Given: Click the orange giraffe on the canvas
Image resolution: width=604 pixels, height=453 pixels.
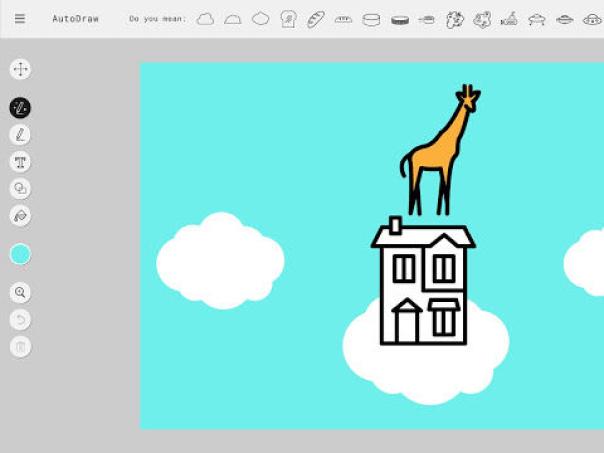Looking at the screenshot, I should (440, 152).
